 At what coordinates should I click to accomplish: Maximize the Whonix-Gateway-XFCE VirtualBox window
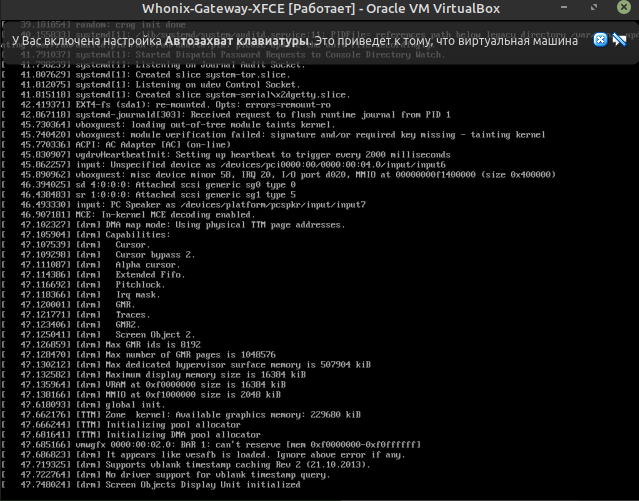pos(594,7)
